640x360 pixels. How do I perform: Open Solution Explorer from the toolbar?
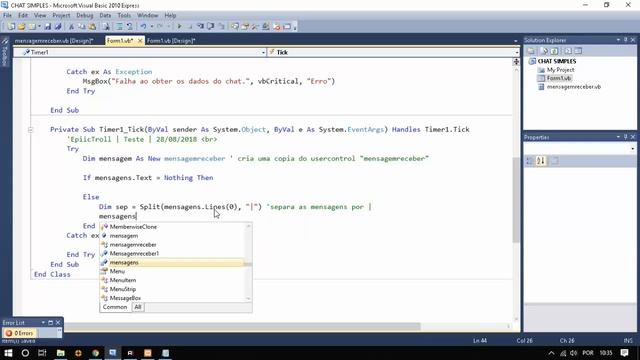point(235,27)
